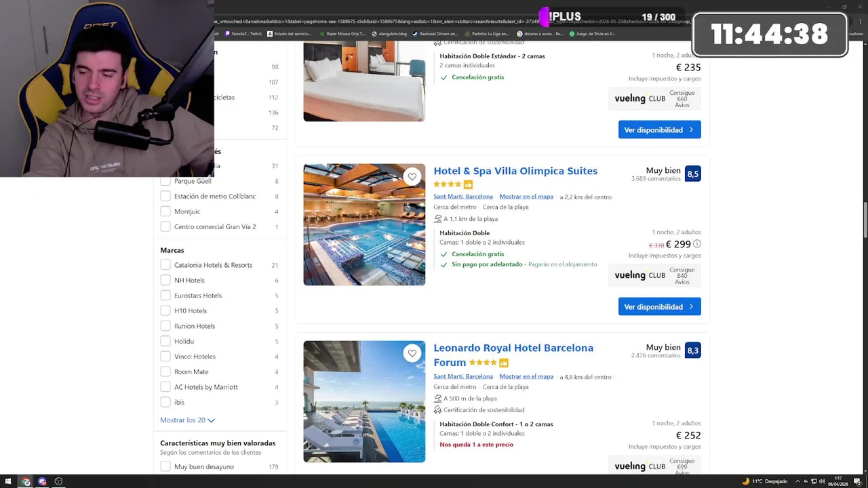Open the elangulotv.blog bookmark
The width and height of the screenshot is (868, 488).
[390, 33]
